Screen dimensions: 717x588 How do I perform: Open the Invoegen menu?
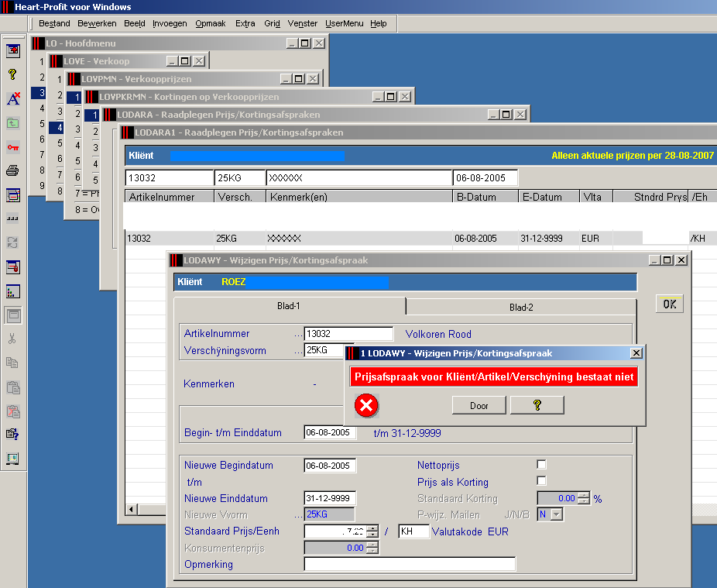point(170,23)
